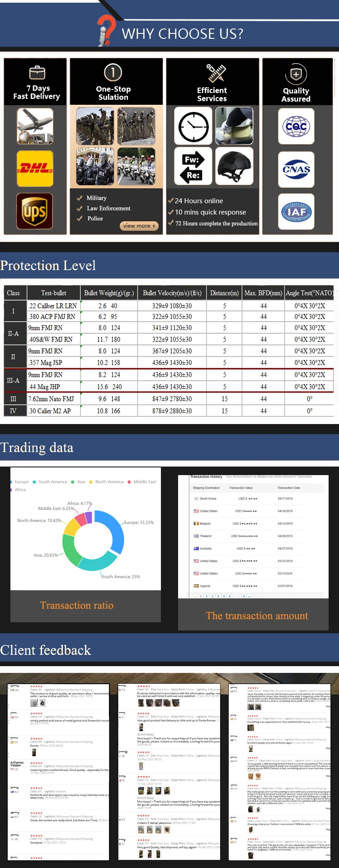Click the '.30 Calier M2 AP' cell

54,411
